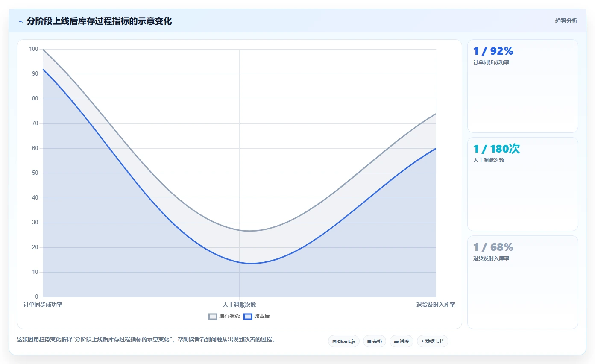Click the 表格 chip icon
The image size is (595, 364).
369,342
